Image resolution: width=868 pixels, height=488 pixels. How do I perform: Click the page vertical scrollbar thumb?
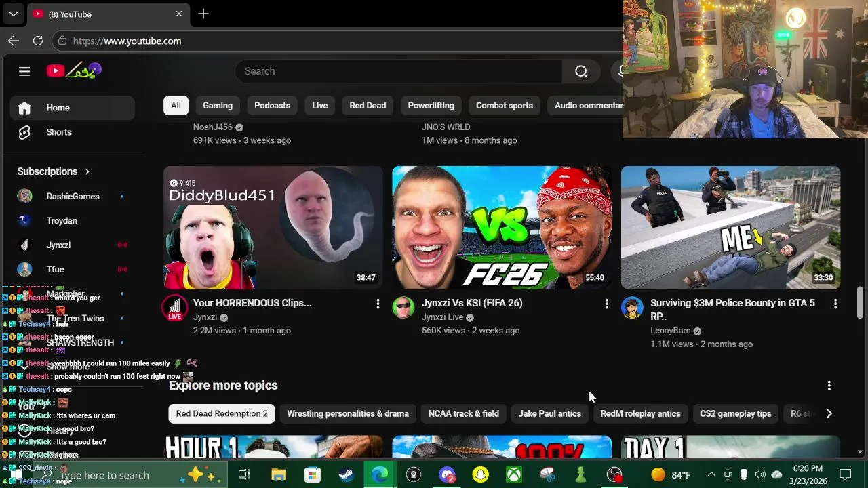pos(860,302)
